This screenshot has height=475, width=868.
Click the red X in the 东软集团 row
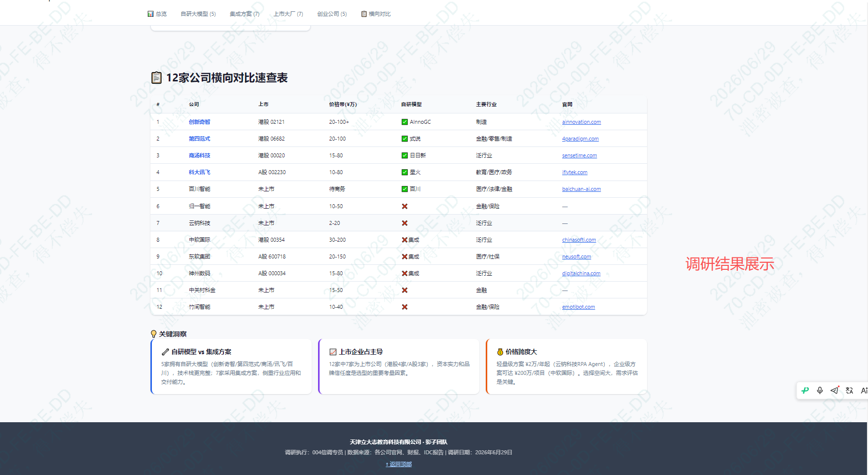[404, 256]
